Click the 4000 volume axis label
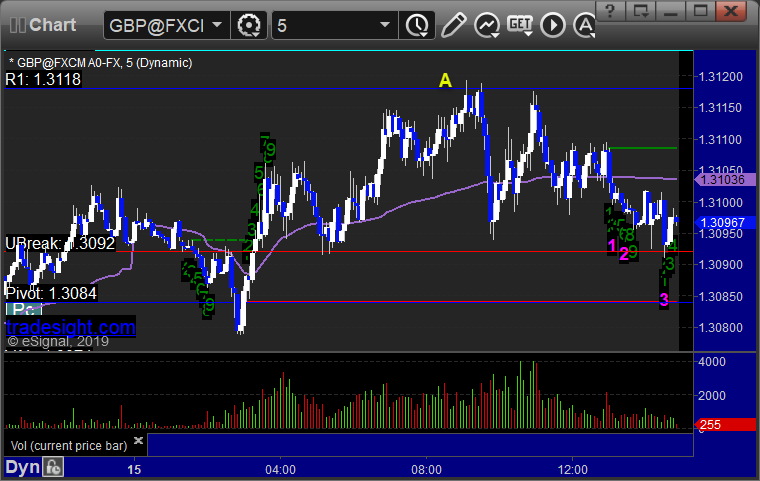This screenshot has width=760, height=481. click(712, 362)
